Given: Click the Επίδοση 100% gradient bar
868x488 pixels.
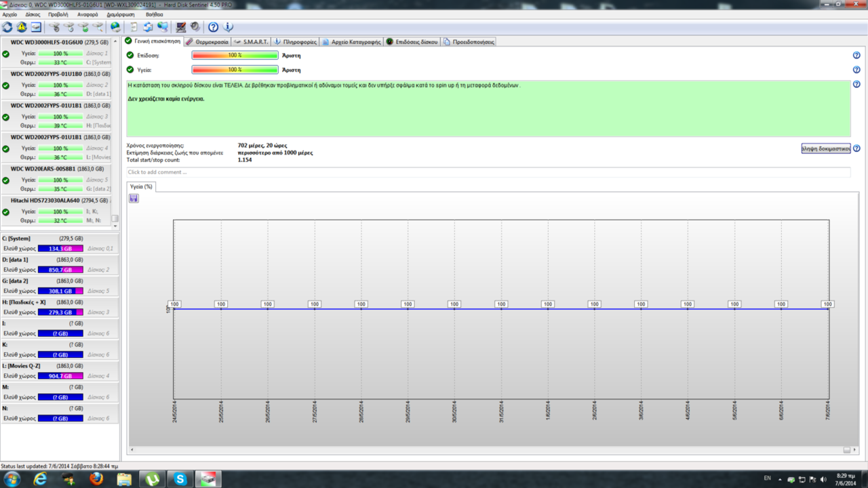Looking at the screenshot, I should click(x=235, y=56).
